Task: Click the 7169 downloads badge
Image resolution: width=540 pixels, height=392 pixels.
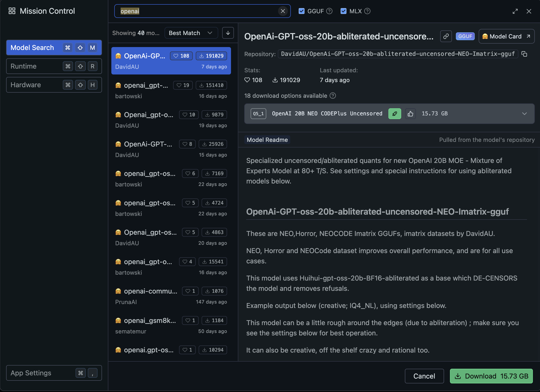Action: point(214,173)
